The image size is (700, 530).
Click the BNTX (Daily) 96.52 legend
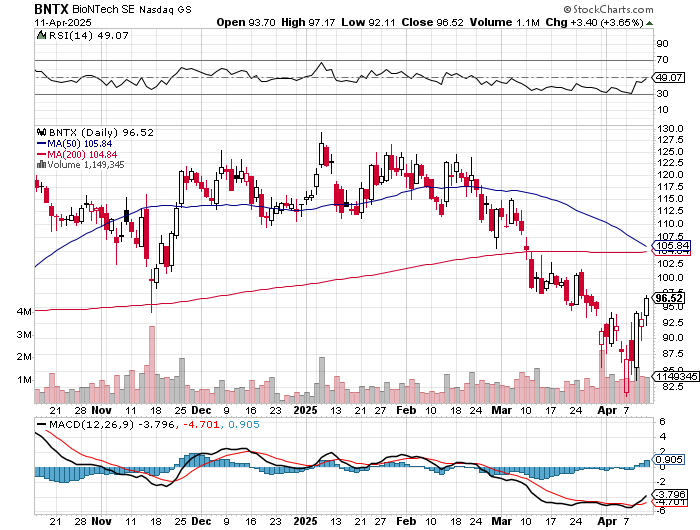pos(101,133)
